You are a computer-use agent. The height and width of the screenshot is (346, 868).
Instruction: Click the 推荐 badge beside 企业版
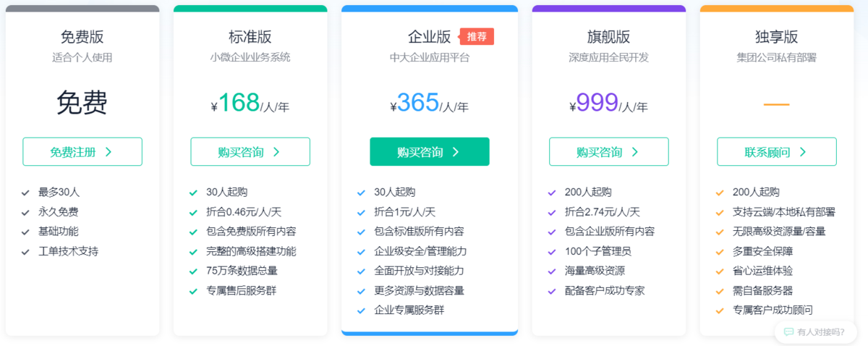tap(477, 36)
